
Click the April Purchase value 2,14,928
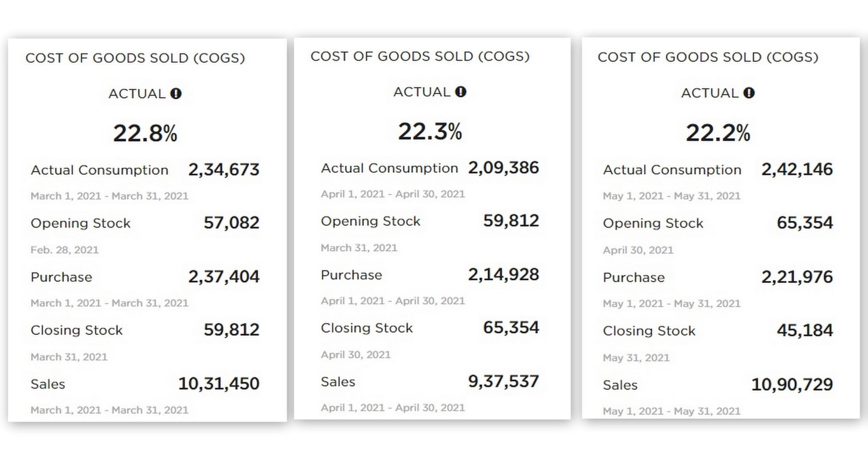504,275
